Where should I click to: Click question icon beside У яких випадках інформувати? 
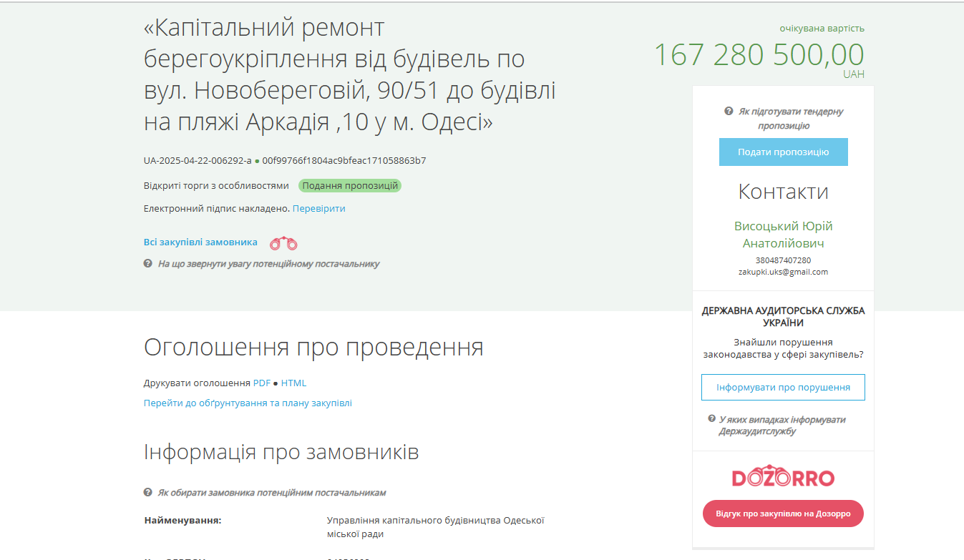[x=712, y=419]
